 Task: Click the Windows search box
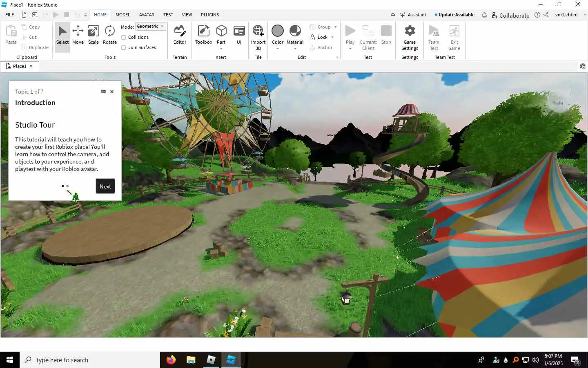pos(90,360)
